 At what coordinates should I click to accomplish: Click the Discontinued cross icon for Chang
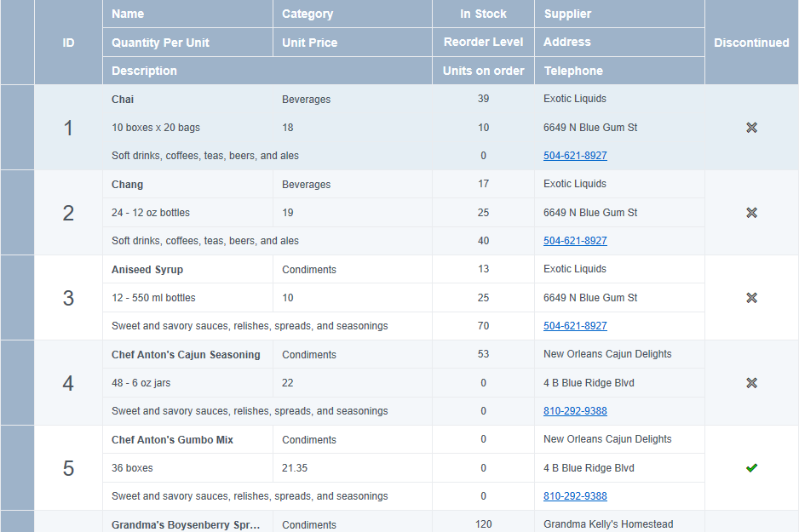751,212
